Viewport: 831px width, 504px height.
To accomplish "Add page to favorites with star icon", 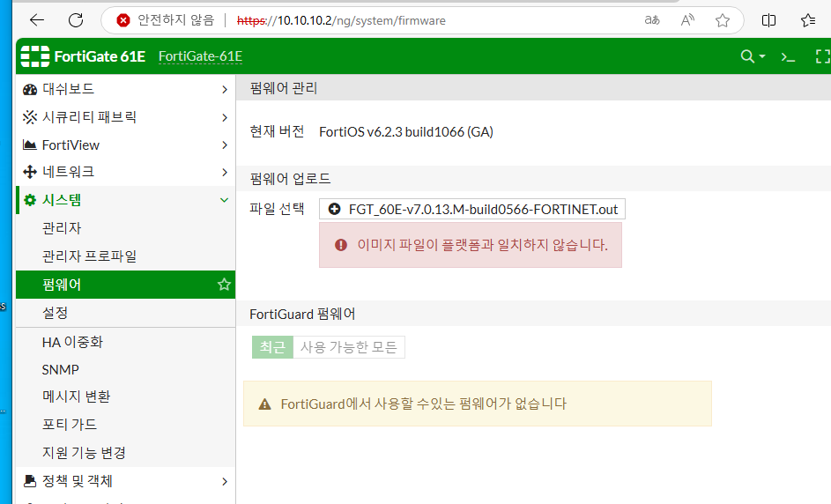I will click(723, 20).
